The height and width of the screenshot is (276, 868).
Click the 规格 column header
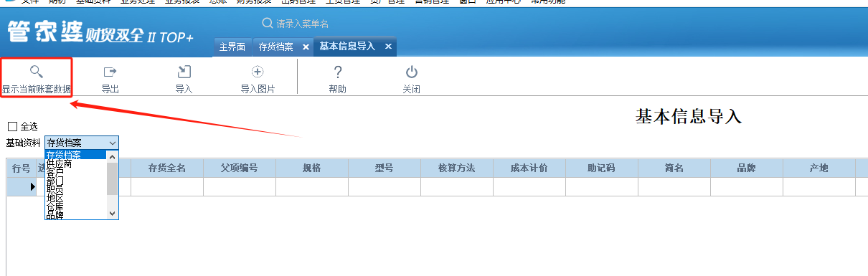coord(312,168)
